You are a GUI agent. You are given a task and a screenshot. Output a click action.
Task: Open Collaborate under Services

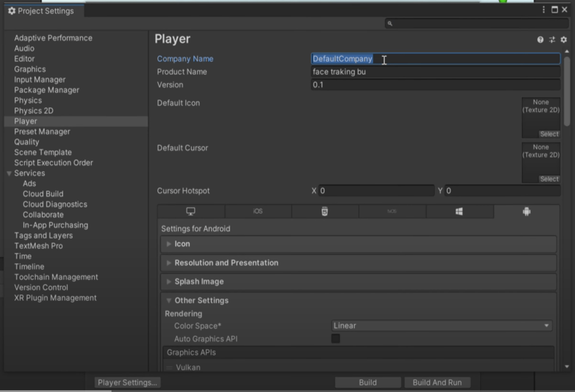pyautogui.click(x=43, y=215)
